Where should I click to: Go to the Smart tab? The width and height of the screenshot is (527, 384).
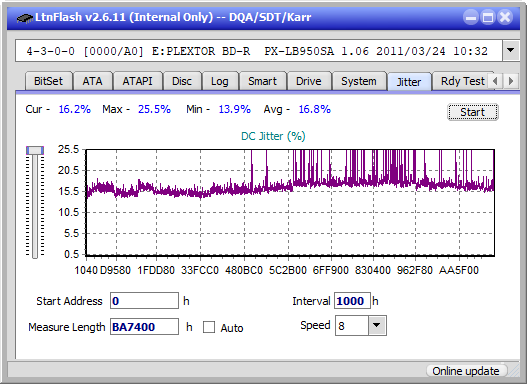point(262,81)
